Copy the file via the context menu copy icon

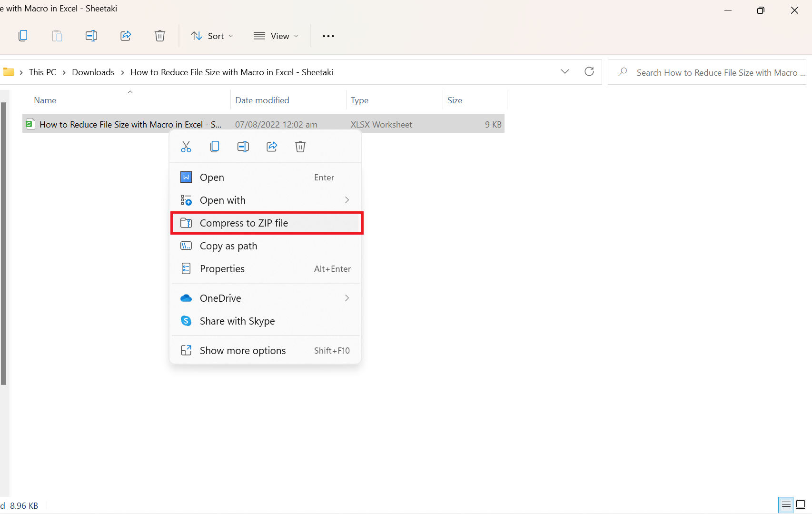[x=215, y=146]
